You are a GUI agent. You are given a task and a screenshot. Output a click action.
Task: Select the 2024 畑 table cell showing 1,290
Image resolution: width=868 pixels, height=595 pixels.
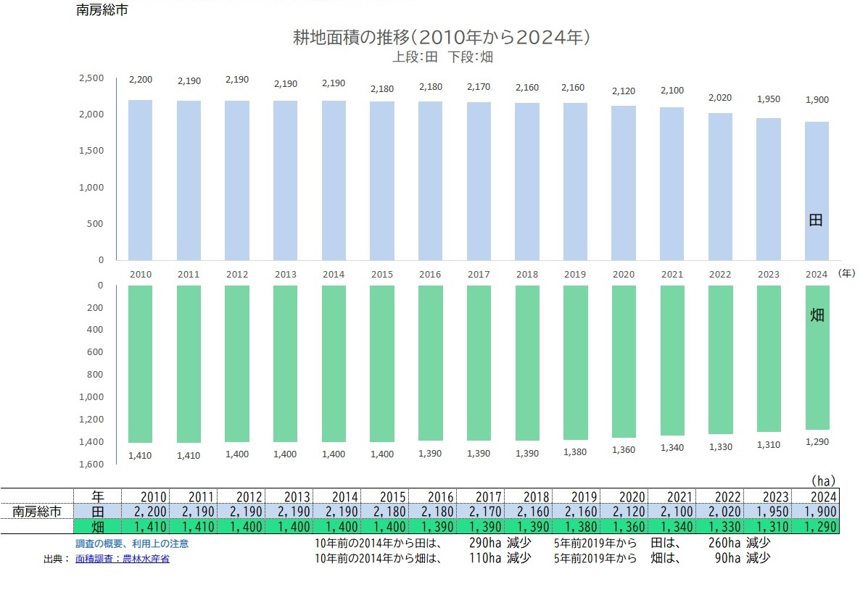point(816,526)
